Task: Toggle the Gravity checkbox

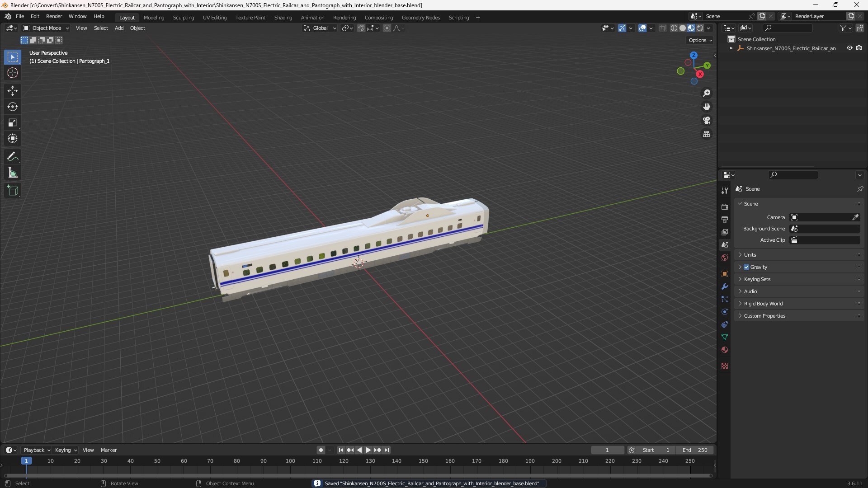Action: click(746, 267)
